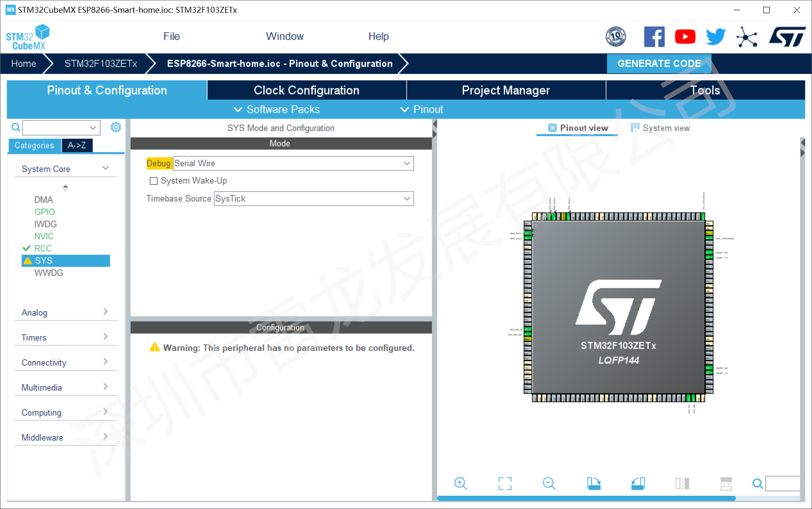Viewport: 812px width, 509px height.
Task: Open the Pinout dropdown menu
Action: click(x=422, y=109)
